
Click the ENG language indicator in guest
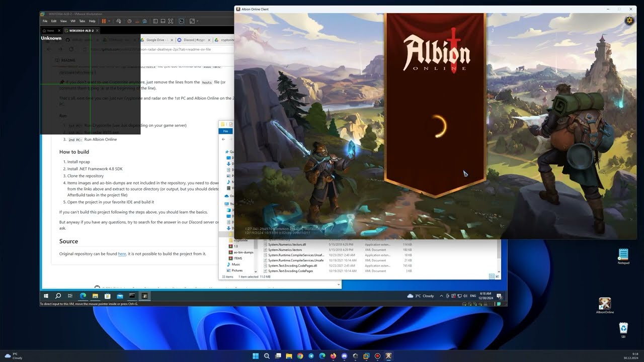pos(473,296)
